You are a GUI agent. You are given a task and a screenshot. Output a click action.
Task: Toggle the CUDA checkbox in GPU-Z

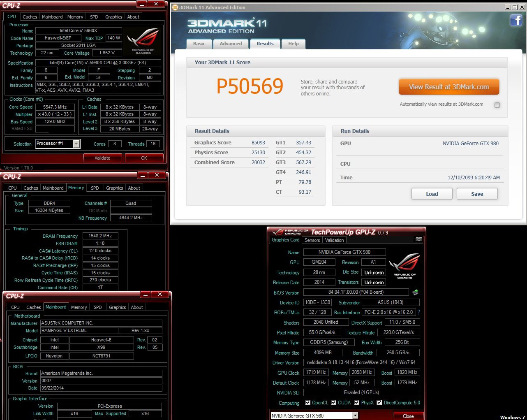pyautogui.click(x=334, y=403)
